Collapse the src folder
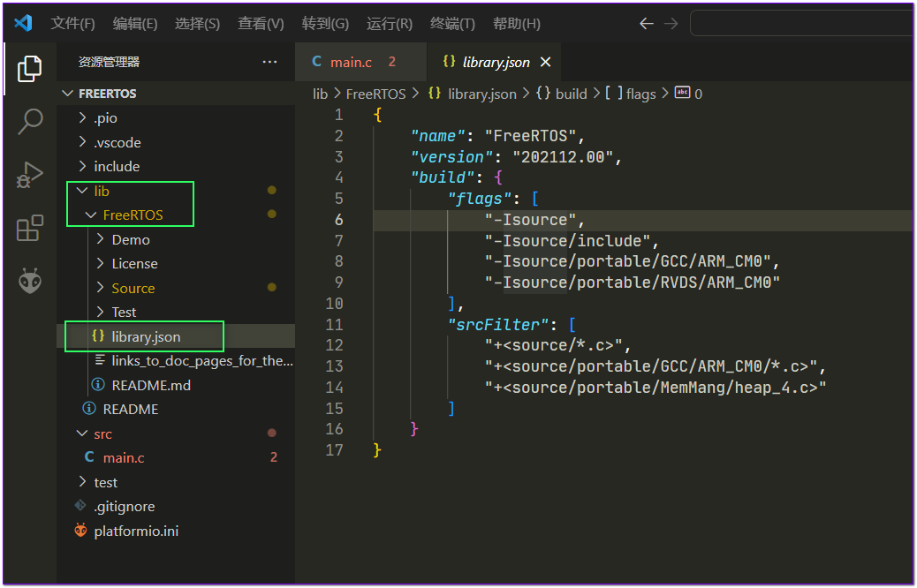 [x=82, y=433]
